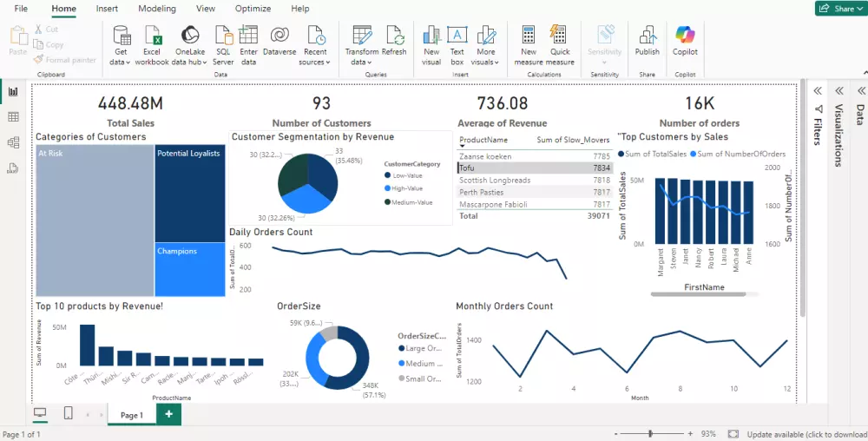Add a new page
Viewport: 868px width, 441px height.
coord(169,414)
